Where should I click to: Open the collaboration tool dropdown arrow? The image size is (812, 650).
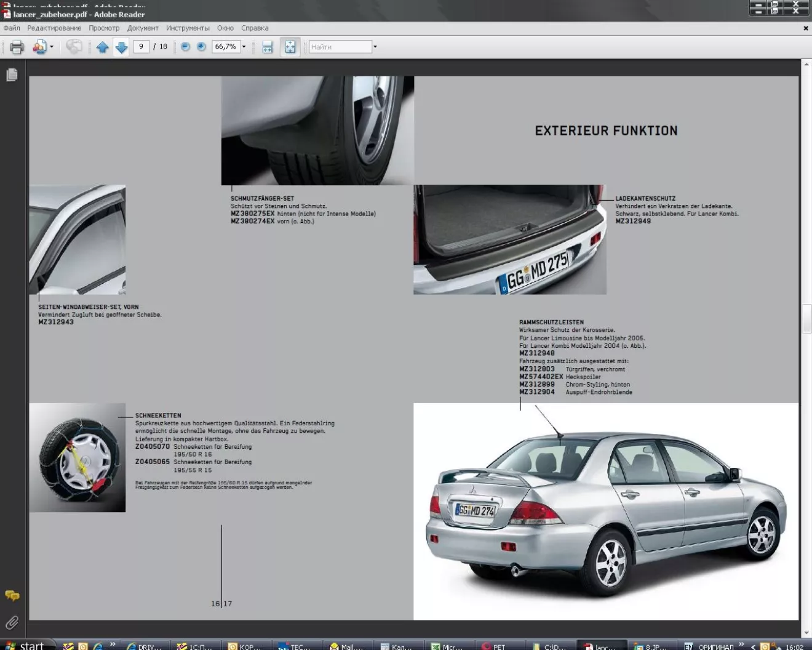click(52, 47)
